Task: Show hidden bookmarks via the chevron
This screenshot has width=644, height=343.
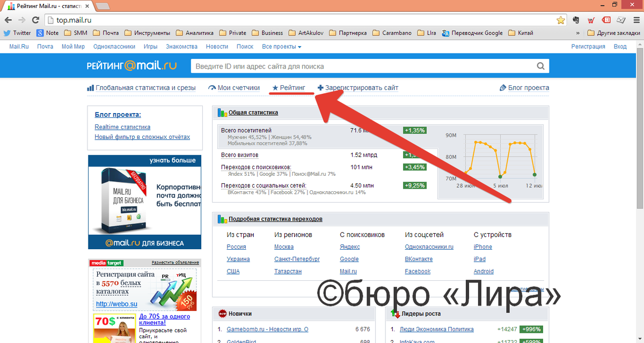Action: tap(577, 33)
